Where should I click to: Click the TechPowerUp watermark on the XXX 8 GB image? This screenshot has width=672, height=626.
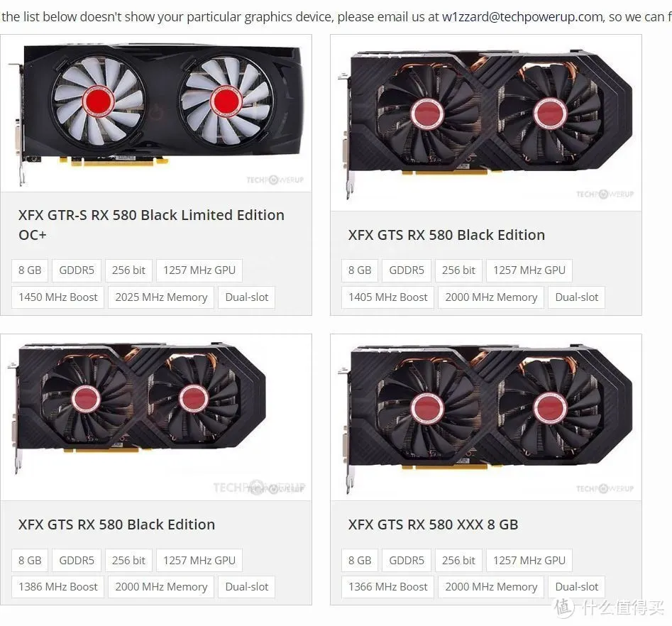coord(605,488)
